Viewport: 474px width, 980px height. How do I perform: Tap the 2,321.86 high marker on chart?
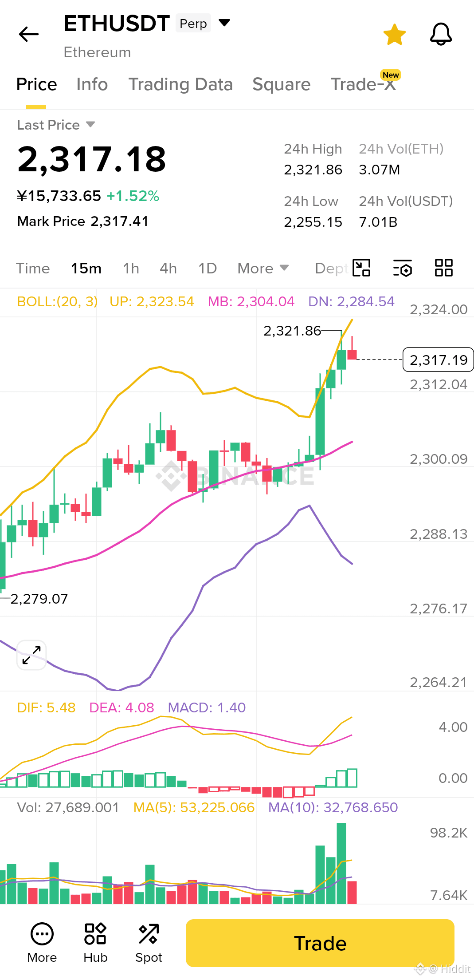click(292, 331)
